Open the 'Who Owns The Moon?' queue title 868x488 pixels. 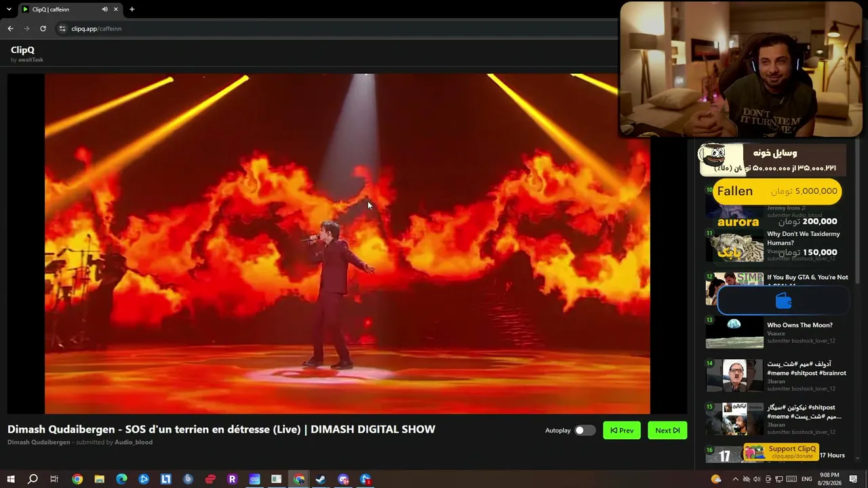tap(800, 325)
